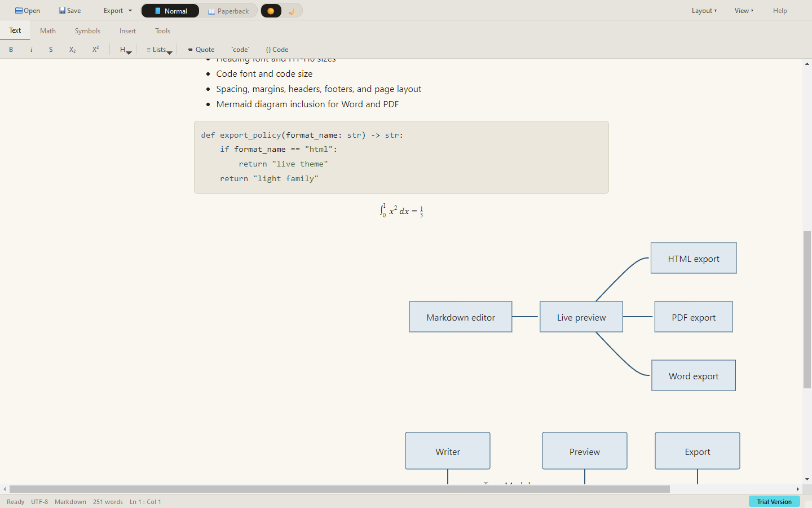Click the 'def export_policy' code line
Screen dimensions: 812x508
coord(302,135)
